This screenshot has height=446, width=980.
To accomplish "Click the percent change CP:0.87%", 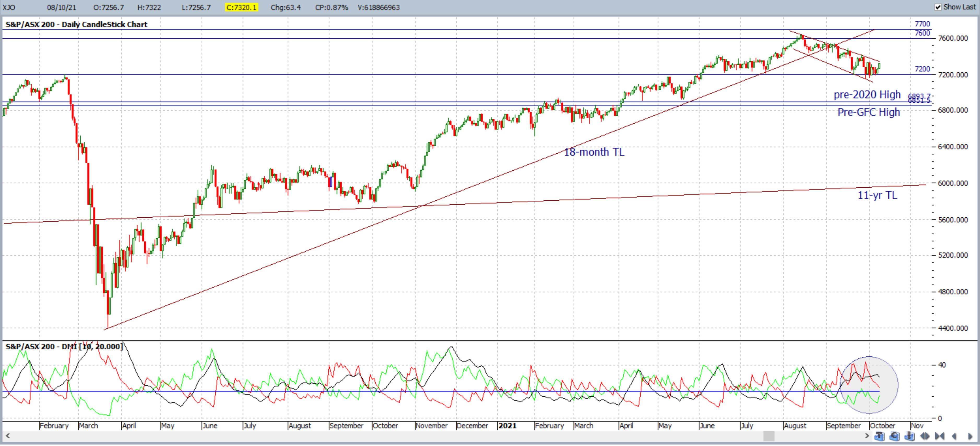I will click(x=331, y=7).
